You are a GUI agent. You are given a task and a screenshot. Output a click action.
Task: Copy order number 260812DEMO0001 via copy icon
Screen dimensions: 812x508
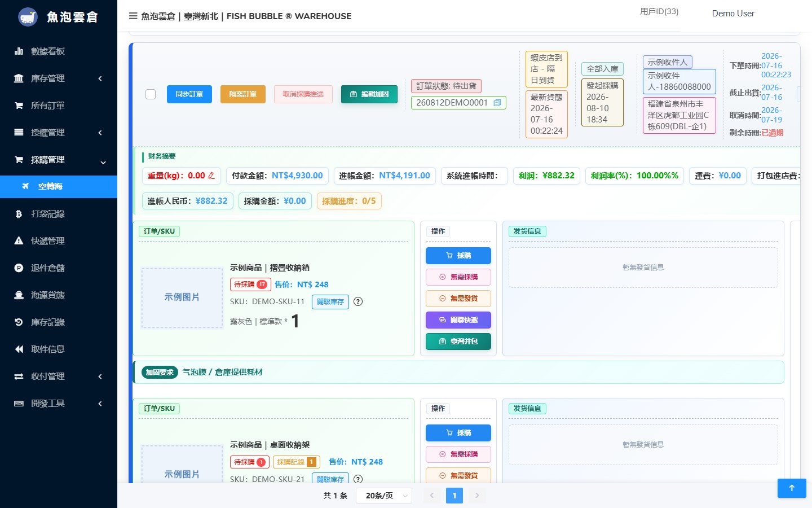pos(497,103)
